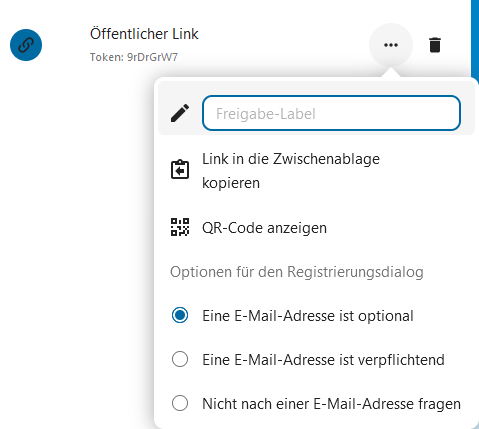Viewport: 479px width, 429px height.
Task: Click the QR code icon
Action: click(180, 227)
